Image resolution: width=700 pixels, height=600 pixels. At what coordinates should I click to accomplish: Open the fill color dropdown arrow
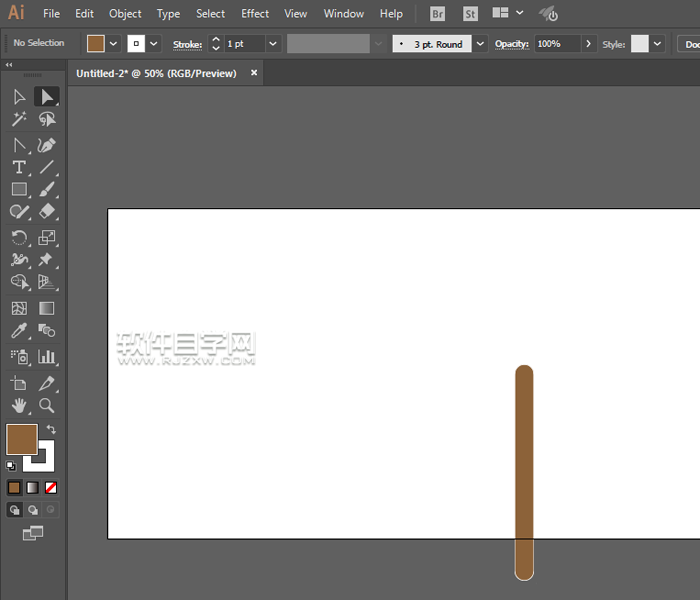point(113,44)
